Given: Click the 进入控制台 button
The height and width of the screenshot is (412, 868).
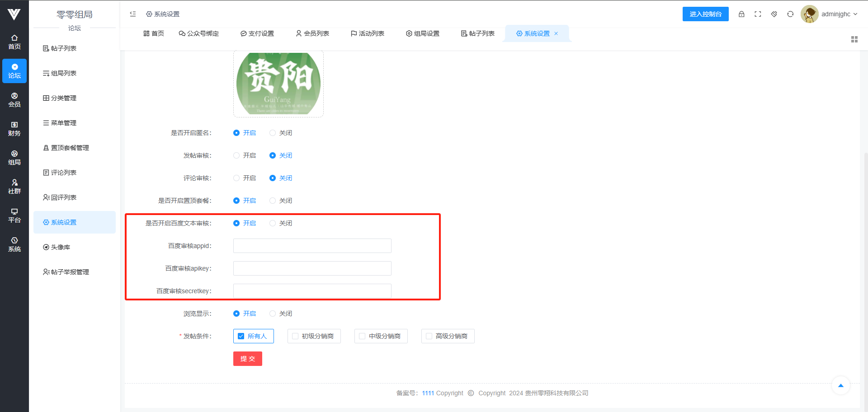Looking at the screenshot, I should point(705,14).
